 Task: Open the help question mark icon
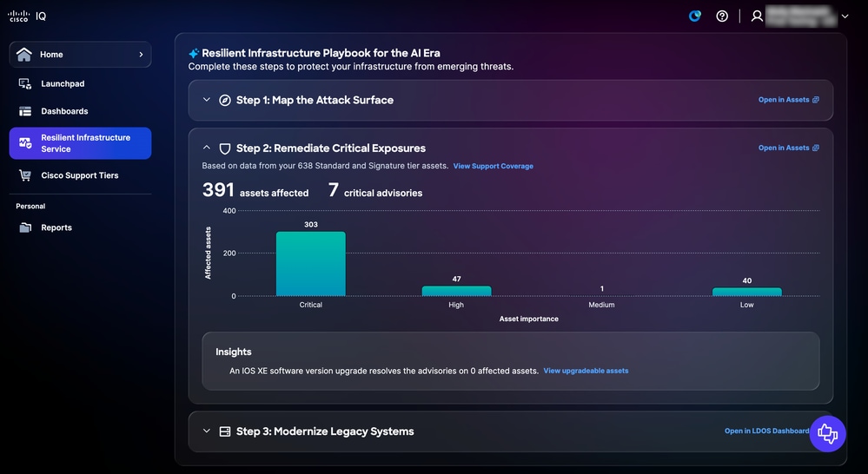(x=722, y=16)
